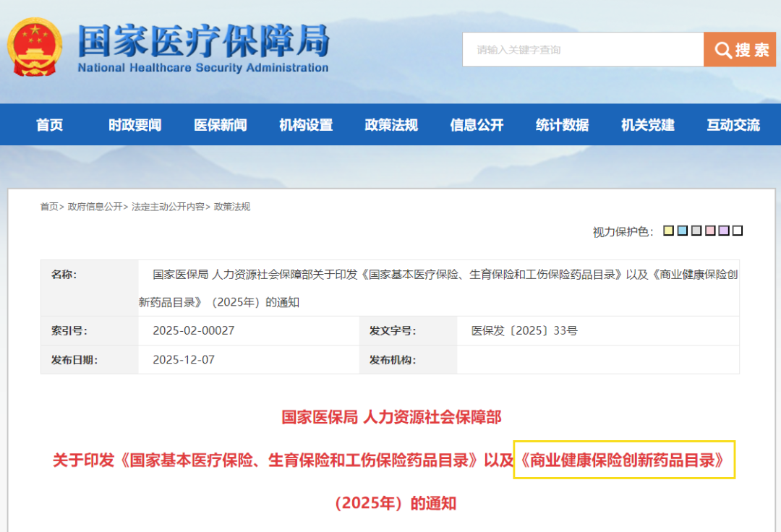Select the white eye-protection color swatch
The width and height of the screenshot is (781, 532).
click(738, 231)
